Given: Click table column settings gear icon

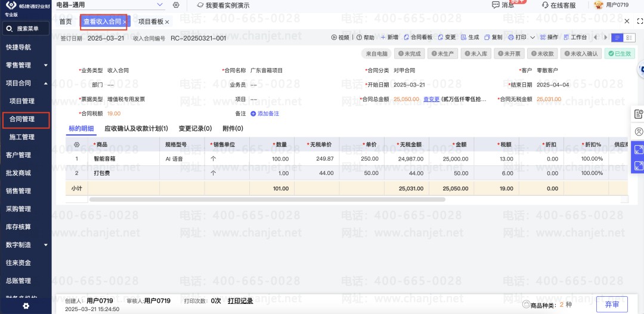Looking at the screenshot, I should (76, 144).
